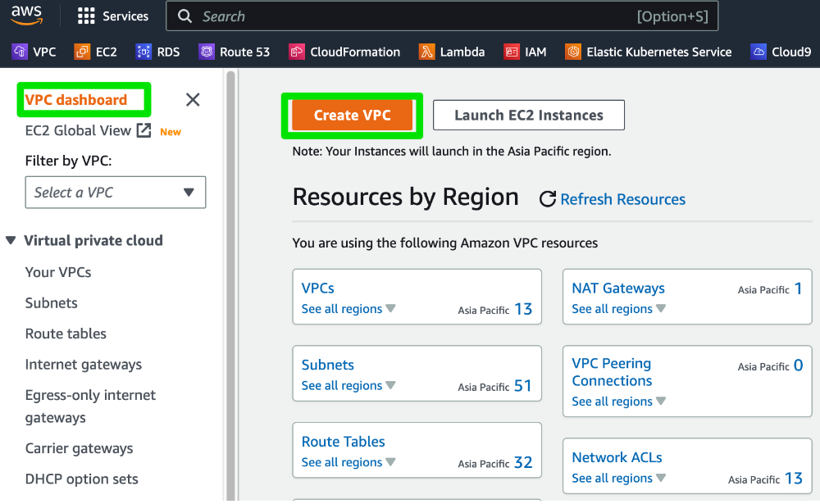Click Launch EC2 Instances button
Viewport: 820px width, 504px height.
click(529, 115)
